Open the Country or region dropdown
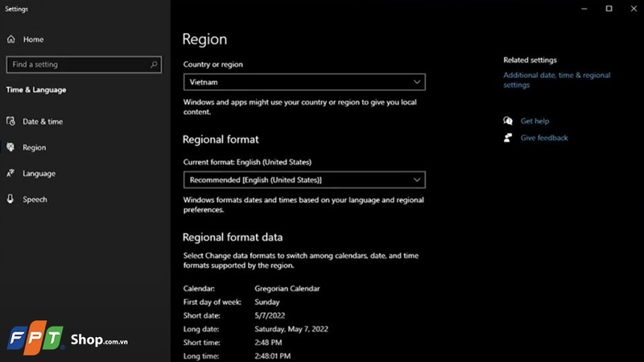This screenshot has width=644, height=362. click(303, 82)
